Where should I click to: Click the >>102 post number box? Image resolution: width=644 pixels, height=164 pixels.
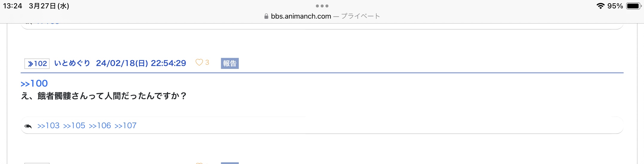(x=37, y=64)
